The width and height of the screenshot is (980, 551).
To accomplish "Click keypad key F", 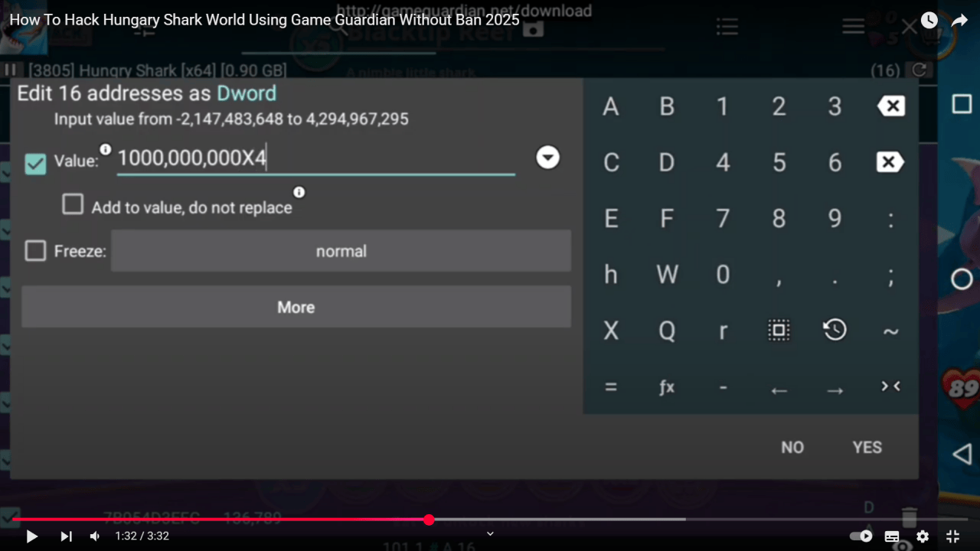I will click(x=667, y=219).
